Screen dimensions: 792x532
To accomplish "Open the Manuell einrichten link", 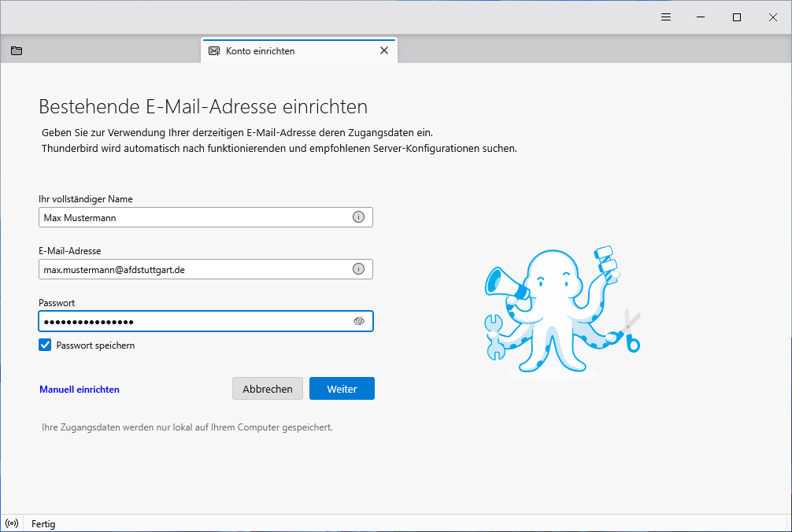I will (x=80, y=389).
